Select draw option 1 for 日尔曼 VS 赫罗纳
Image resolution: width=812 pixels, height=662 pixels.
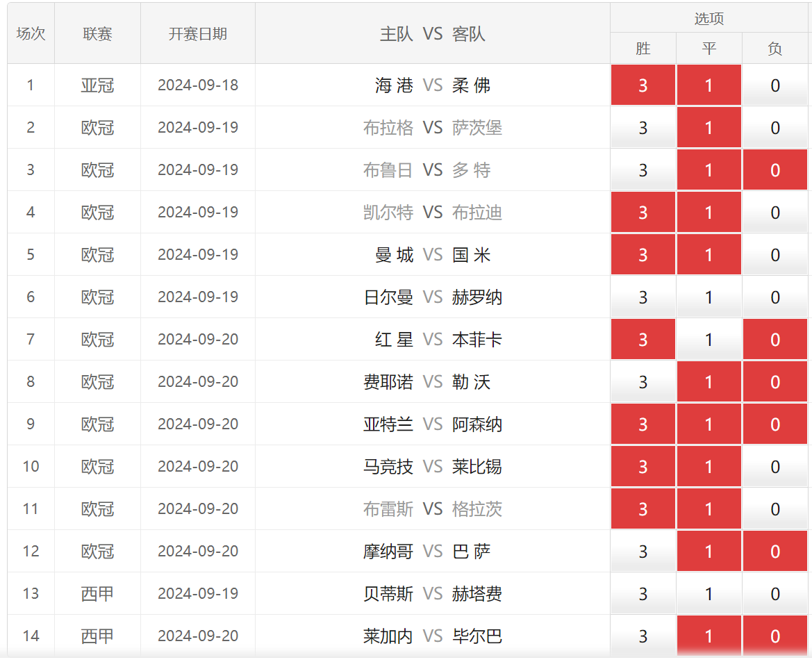709,297
